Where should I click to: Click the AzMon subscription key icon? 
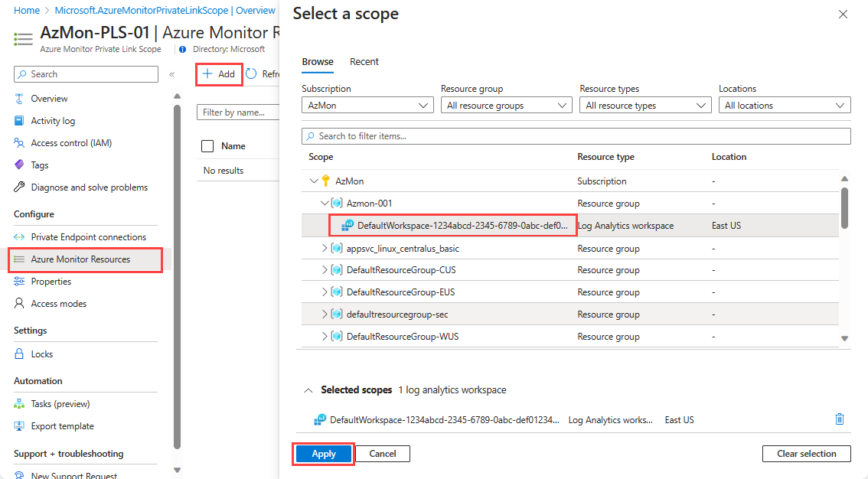click(x=325, y=181)
